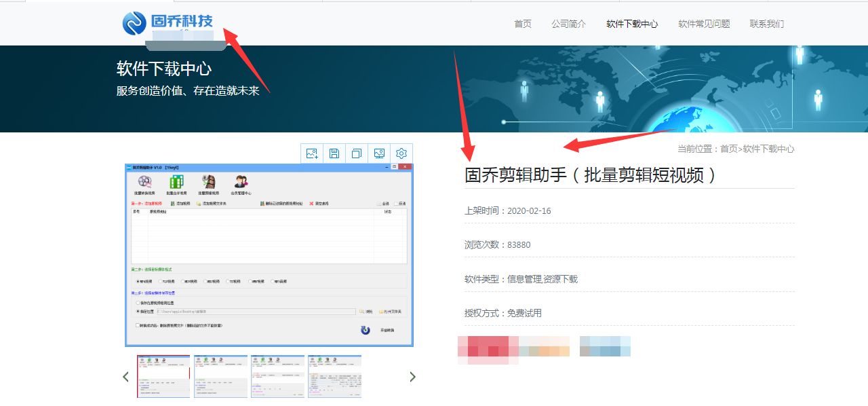
Task: Click the 软件类型：信息管理,资源下载 text
Action: point(521,279)
